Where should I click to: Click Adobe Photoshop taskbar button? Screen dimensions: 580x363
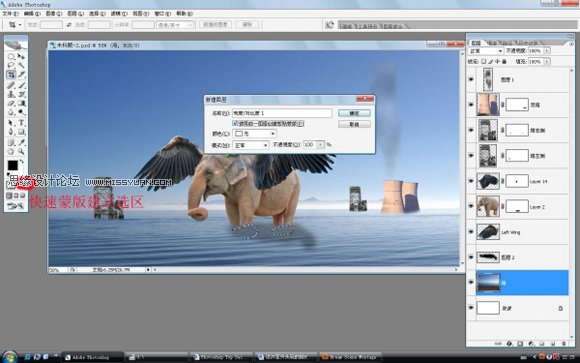coord(92,357)
